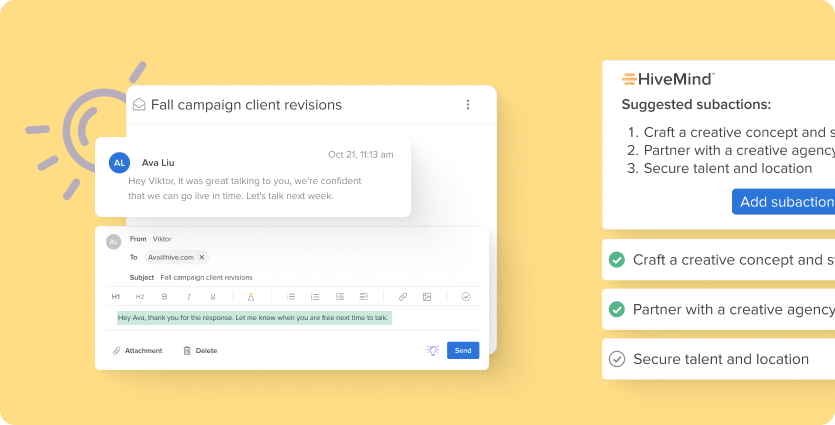Toggle bold formatting in email editor
Viewport: 835px width, 425px height.
(165, 297)
